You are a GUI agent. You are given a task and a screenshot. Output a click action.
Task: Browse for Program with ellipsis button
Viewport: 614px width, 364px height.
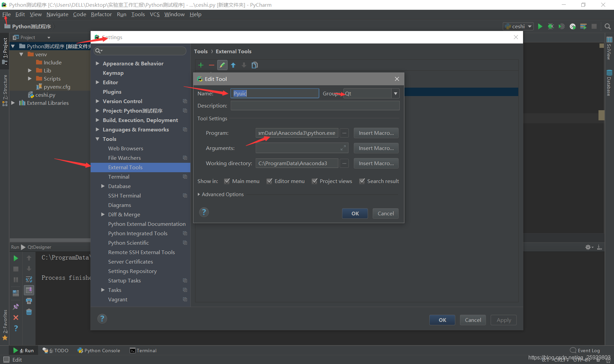point(344,133)
